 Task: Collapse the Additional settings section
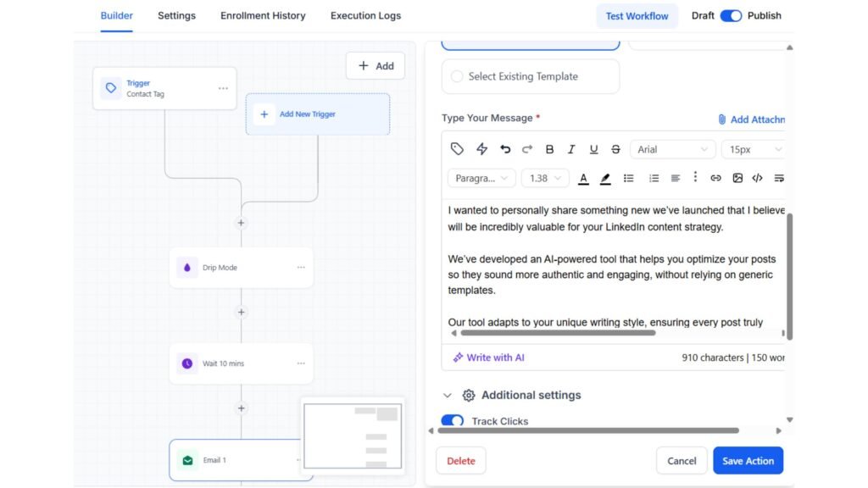click(448, 395)
